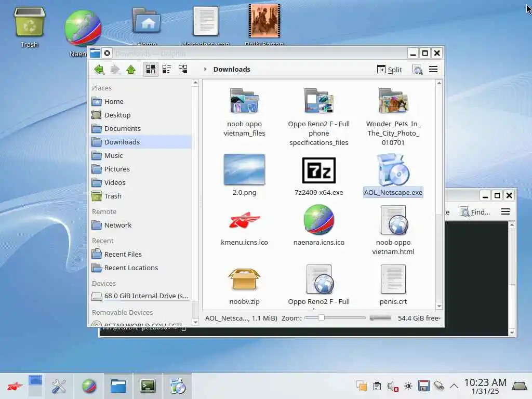The image size is (532, 399).
Task: Click Places panel scrollbar down arrow
Action: (x=195, y=322)
